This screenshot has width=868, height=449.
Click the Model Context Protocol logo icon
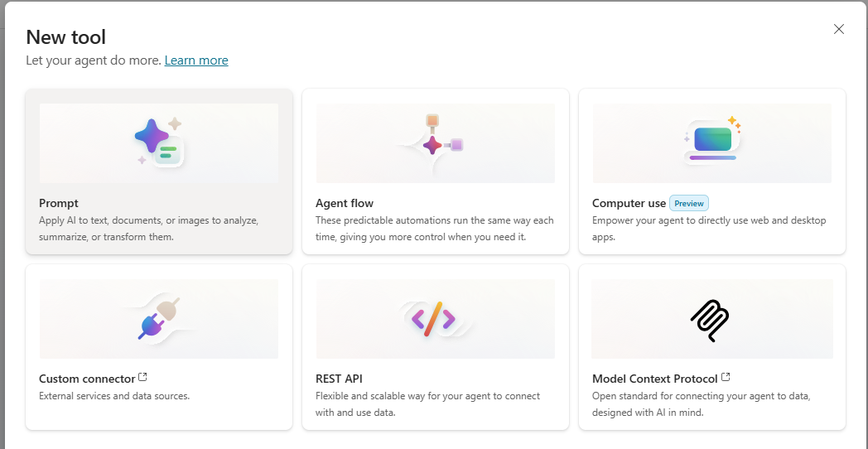[709, 319]
